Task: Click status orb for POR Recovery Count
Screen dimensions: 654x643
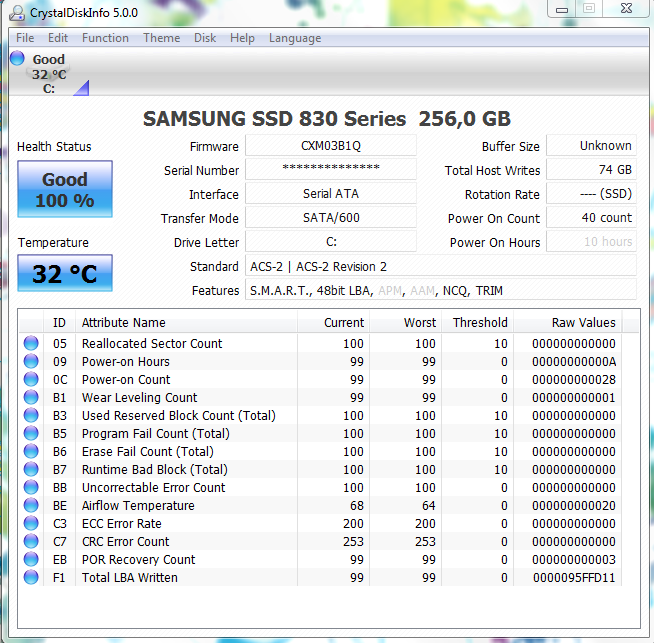Action: click(x=31, y=559)
